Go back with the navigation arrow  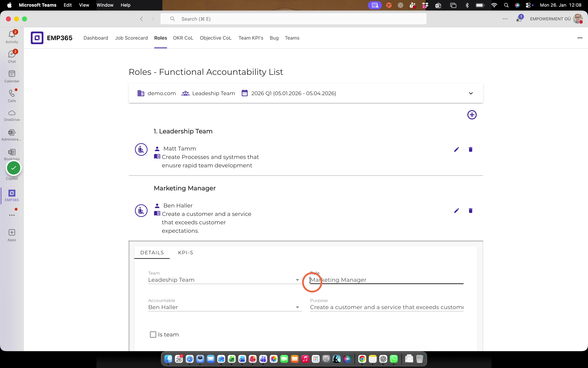click(x=141, y=19)
